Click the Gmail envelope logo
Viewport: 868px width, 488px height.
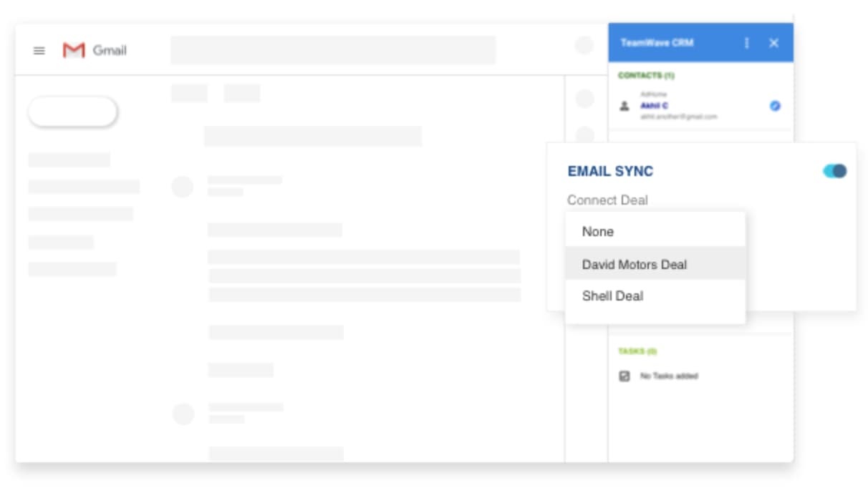click(x=74, y=51)
